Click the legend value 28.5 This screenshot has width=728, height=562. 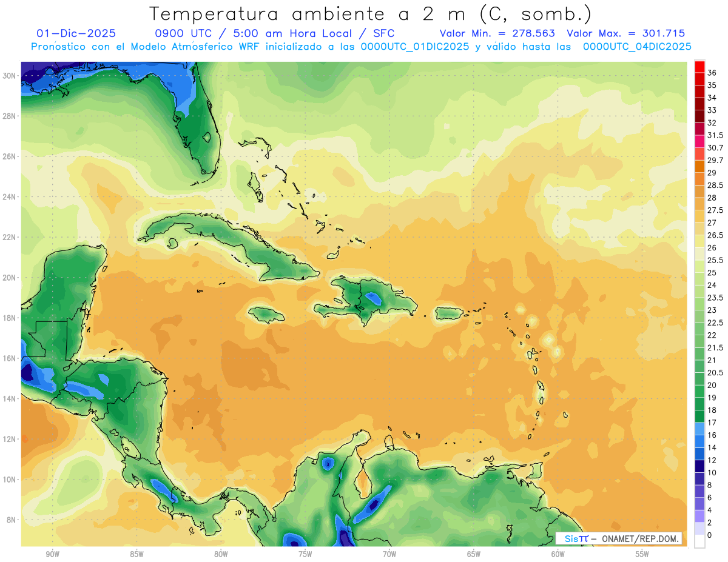(715, 185)
